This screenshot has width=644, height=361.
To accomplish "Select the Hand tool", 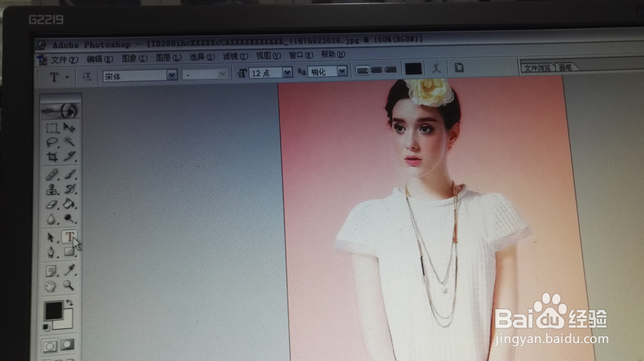I will (50, 286).
